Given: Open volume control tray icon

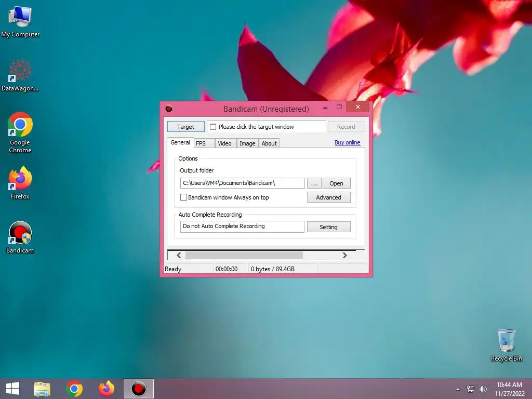Looking at the screenshot, I should [x=483, y=389].
